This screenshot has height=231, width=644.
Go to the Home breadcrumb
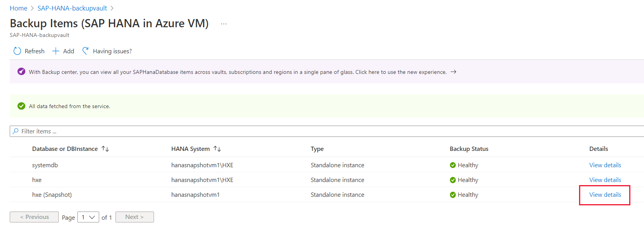pos(19,8)
